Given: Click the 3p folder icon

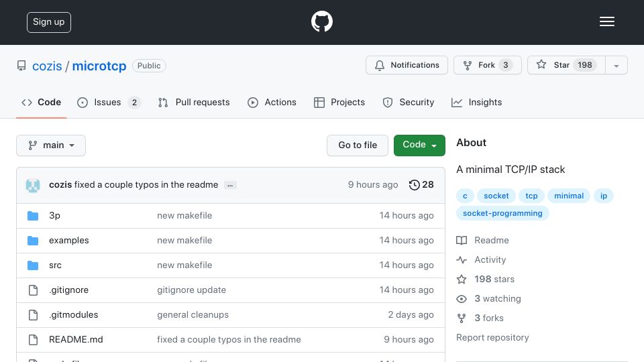Looking at the screenshot, I should (33, 216).
